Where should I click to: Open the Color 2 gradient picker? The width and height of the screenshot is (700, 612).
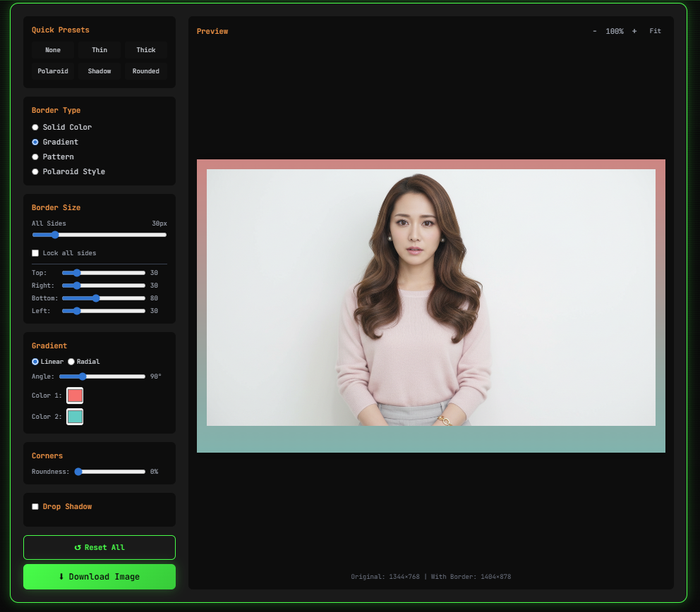(x=75, y=416)
